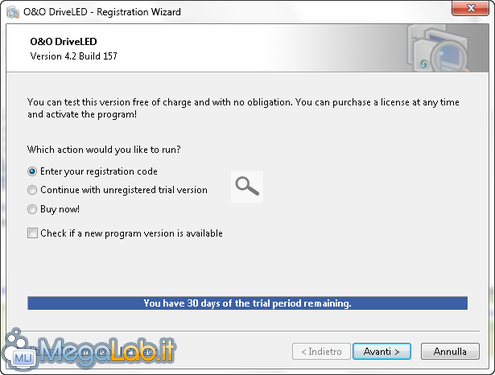Image resolution: width=495 pixels, height=375 pixels.
Task: Choose the Buy now! radio option
Action: coord(32,209)
